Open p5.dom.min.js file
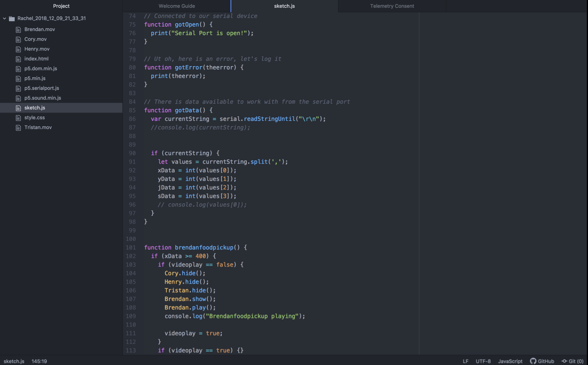The width and height of the screenshot is (588, 365). point(41,68)
